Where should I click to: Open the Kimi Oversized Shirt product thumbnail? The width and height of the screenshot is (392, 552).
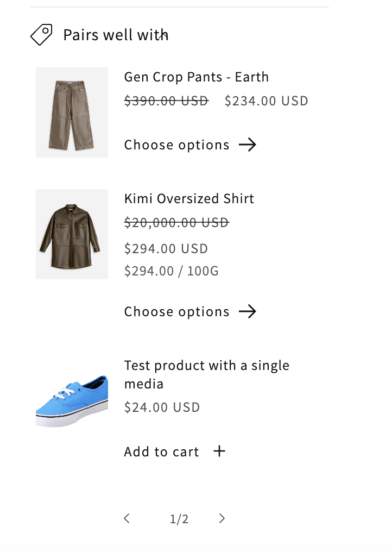[72, 234]
